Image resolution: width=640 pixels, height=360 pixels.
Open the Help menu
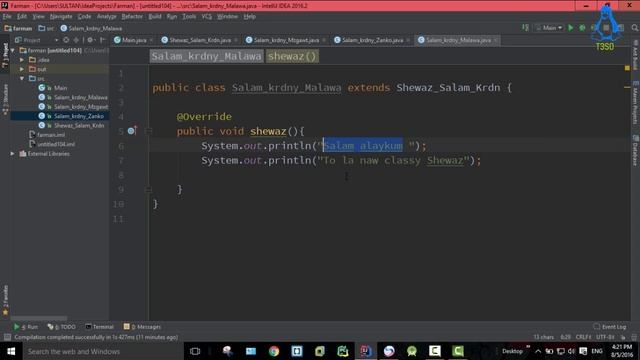click(x=249, y=17)
